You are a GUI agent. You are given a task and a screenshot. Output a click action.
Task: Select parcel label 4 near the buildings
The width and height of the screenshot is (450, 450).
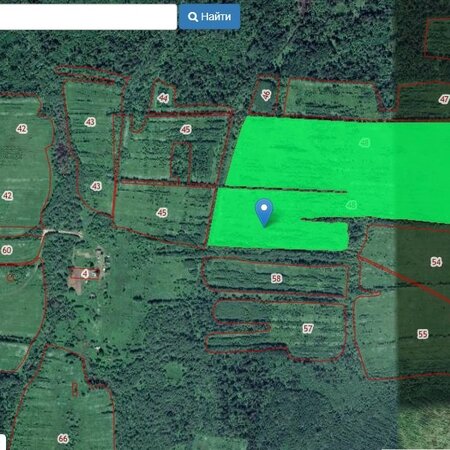pos(85,274)
